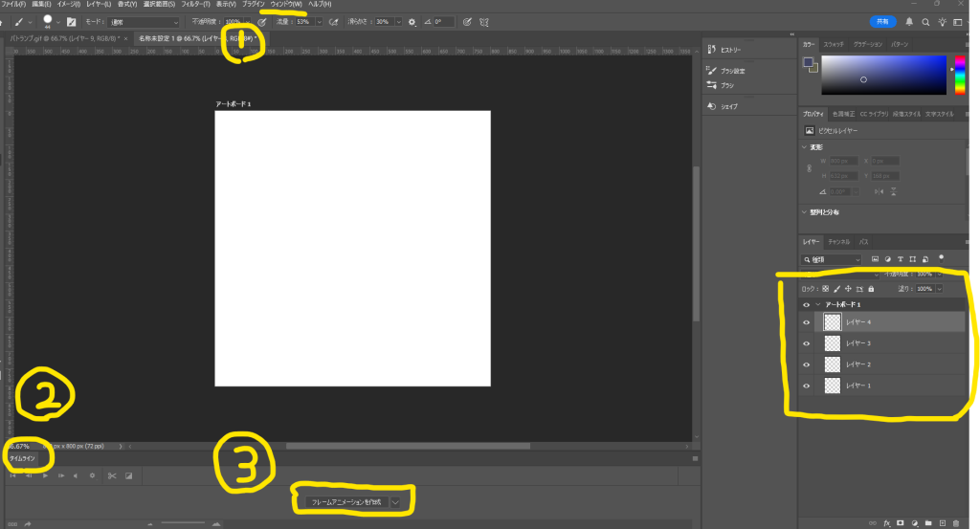Click the timeline play button
This screenshot has width=980, height=529.
[x=45, y=476]
